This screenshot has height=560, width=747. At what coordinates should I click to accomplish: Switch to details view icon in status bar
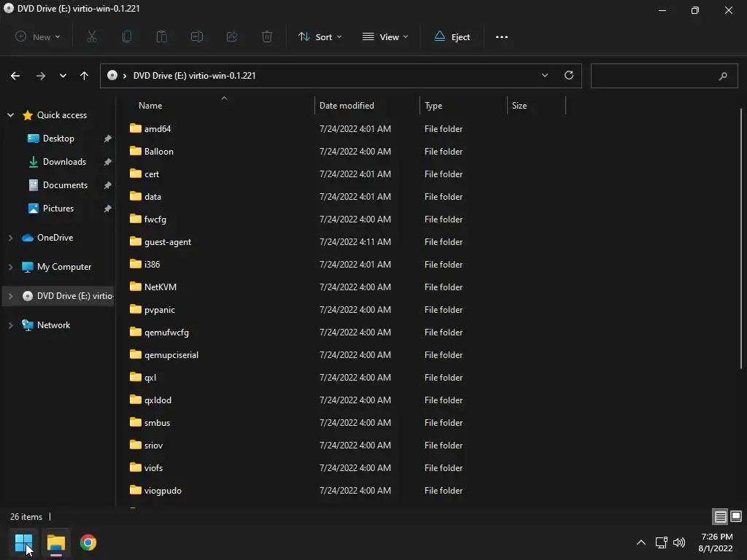(720, 516)
